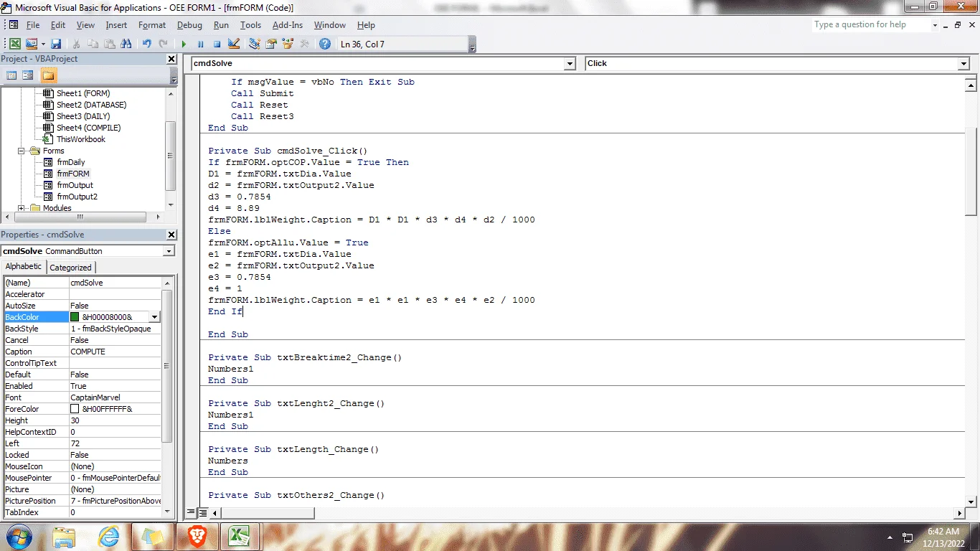Screen dimensions: 980x551
Task: Click the Font property value CaptainMarvel
Action: [115, 397]
